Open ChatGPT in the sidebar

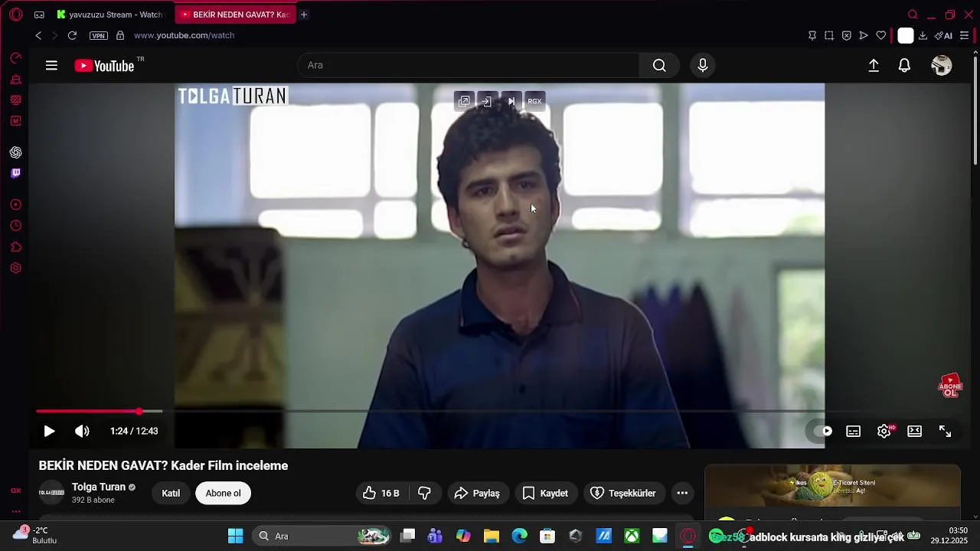pyautogui.click(x=15, y=152)
